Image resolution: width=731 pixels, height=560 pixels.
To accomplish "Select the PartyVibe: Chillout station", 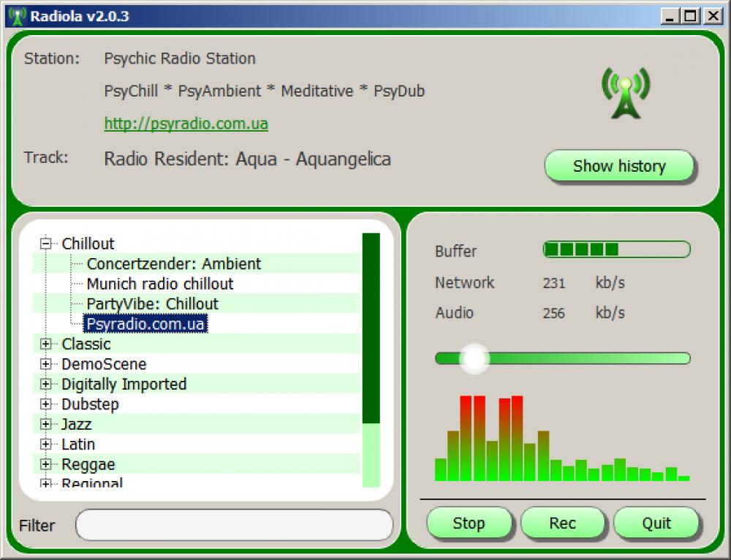I will (x=151, y=303).
